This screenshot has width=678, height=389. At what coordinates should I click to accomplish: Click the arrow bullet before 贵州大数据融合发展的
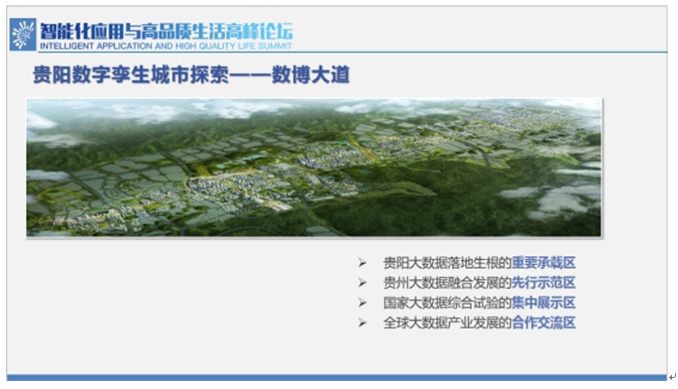tap(362, 283)
